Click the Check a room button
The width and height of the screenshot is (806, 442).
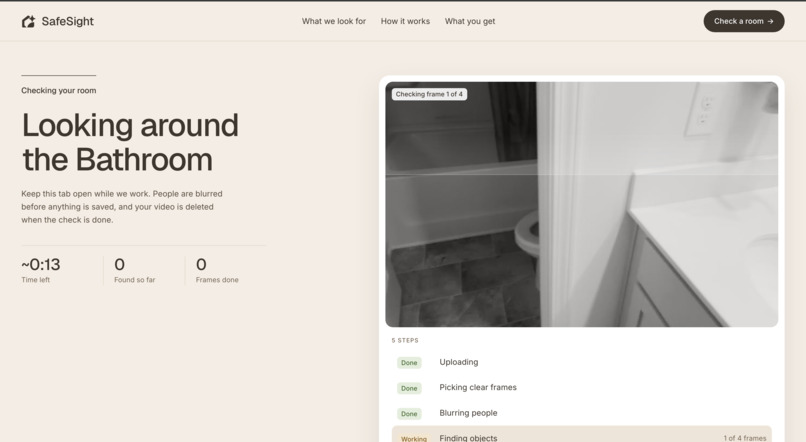tap(744, 21)
